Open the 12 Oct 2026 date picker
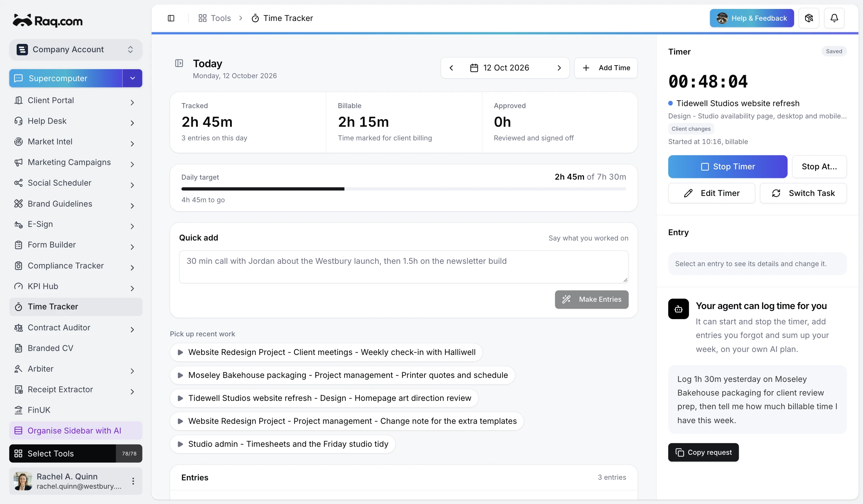 (x=500, y=68)
